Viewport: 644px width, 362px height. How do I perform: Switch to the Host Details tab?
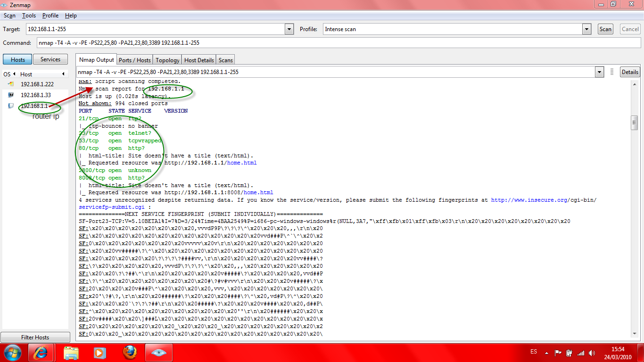tap(199, 60)
